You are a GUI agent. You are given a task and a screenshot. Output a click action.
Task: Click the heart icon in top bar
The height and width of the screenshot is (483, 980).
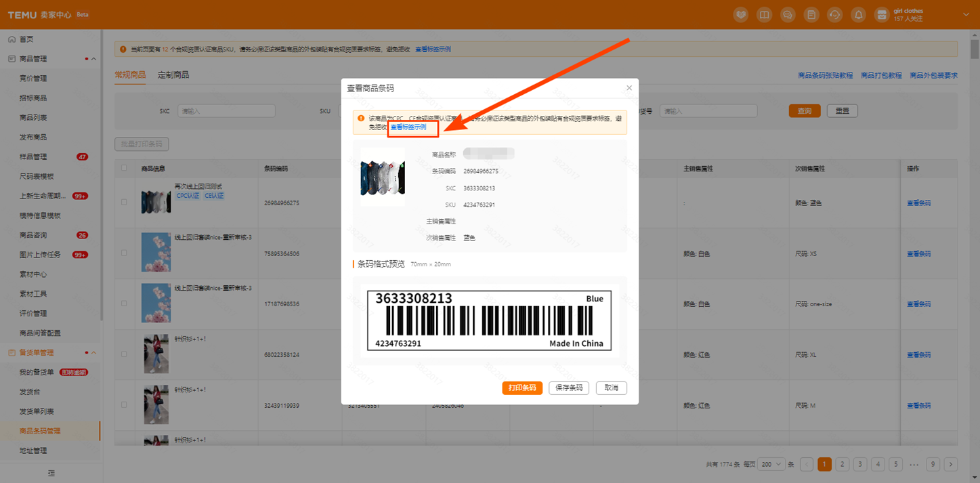point(741,15)
